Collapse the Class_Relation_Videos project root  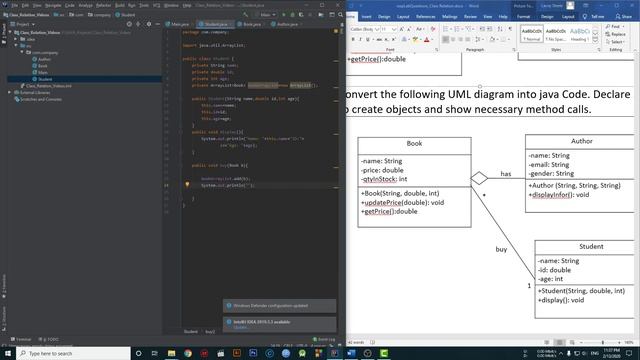(x=10, y=32)
